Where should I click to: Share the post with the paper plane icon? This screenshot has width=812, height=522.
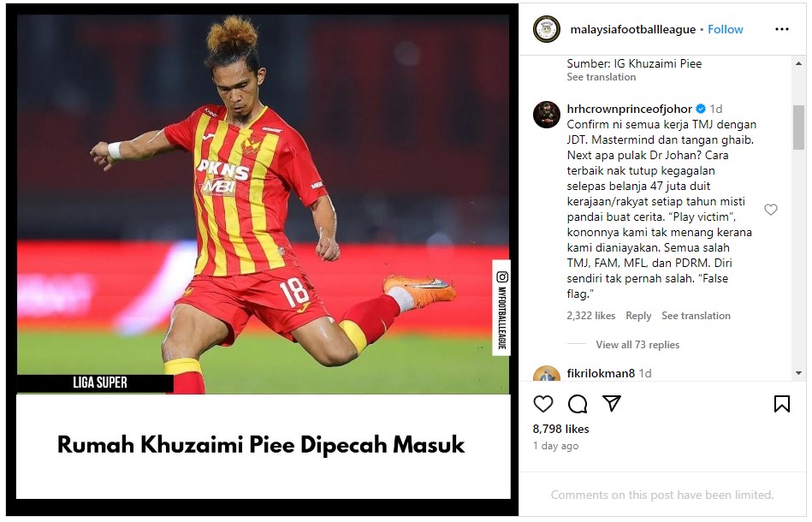pos(612,403)
